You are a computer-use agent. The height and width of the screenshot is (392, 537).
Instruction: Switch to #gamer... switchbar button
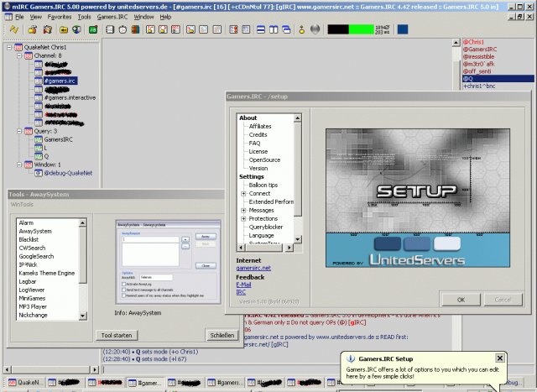[x=145, y=383]
